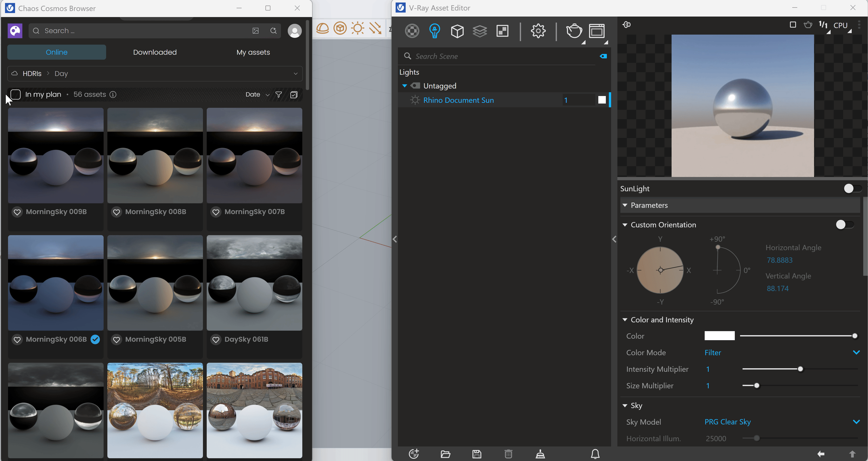
Task: Favorite MorningSky 007B with heart icon
Action: click(216, 212)
